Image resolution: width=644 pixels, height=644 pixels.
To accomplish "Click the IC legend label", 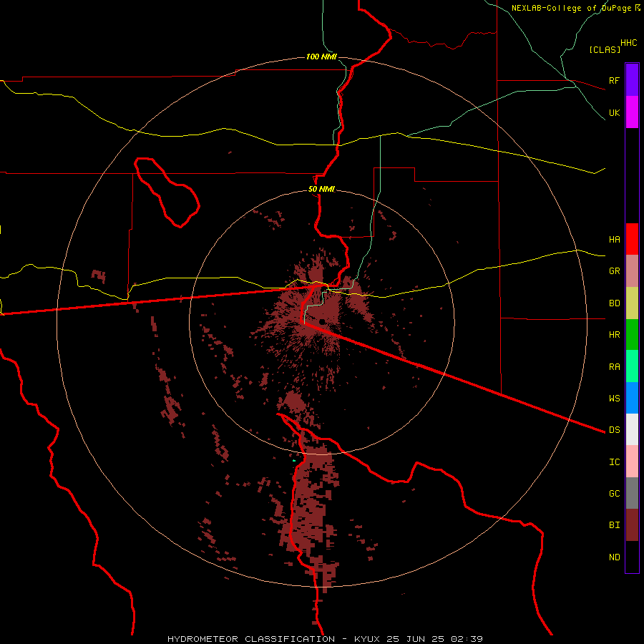I will (614, 462).
